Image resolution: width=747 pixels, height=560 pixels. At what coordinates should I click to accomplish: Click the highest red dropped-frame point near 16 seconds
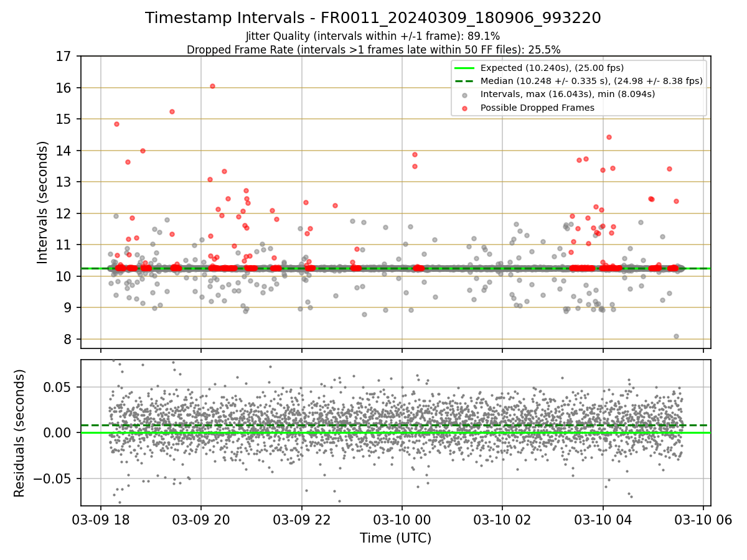212,86
